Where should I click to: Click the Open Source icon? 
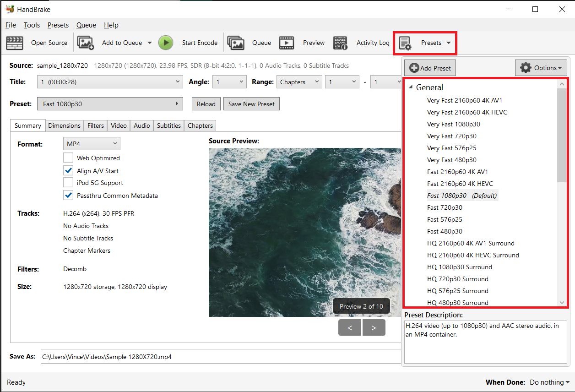pyautogui.click(x=14, y=43)
